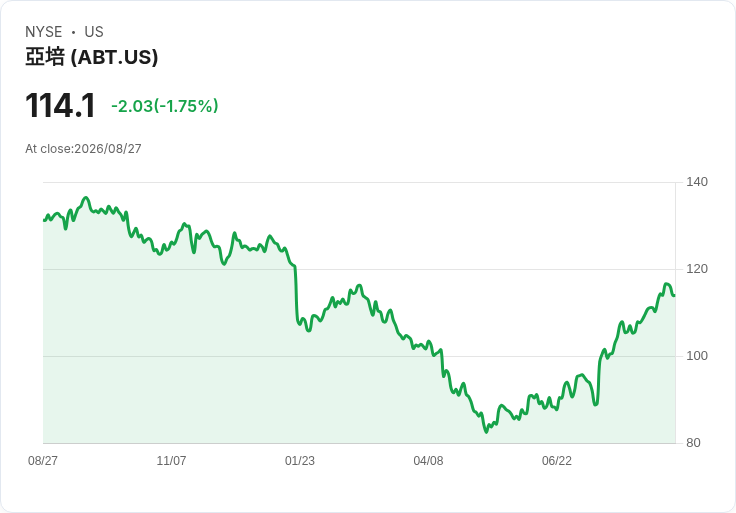This screenshot has width=736, height=513.
Task: Click the last data point on line
Action: (675, 295)
